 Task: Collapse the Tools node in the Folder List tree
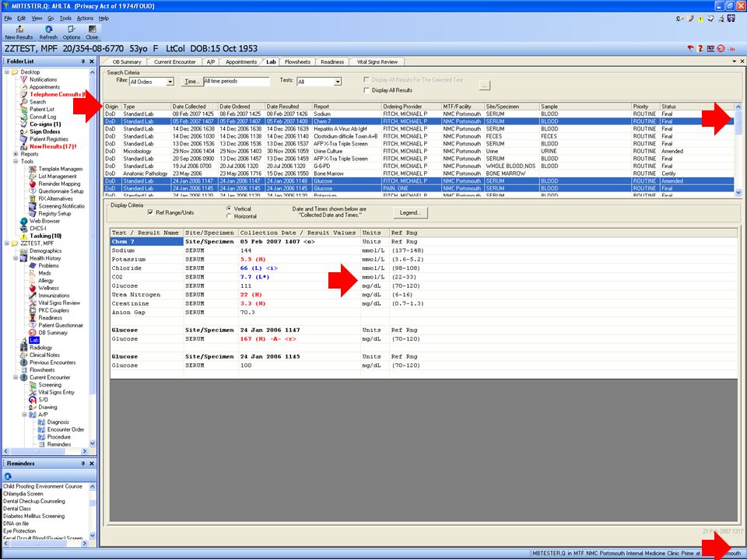16,162
